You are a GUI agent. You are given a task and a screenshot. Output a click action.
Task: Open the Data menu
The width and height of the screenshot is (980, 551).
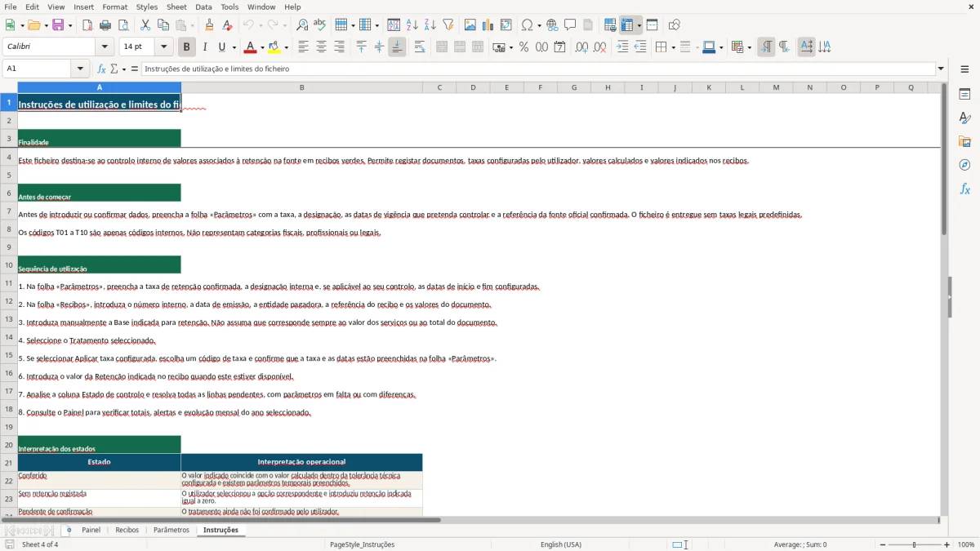[203, 7]
